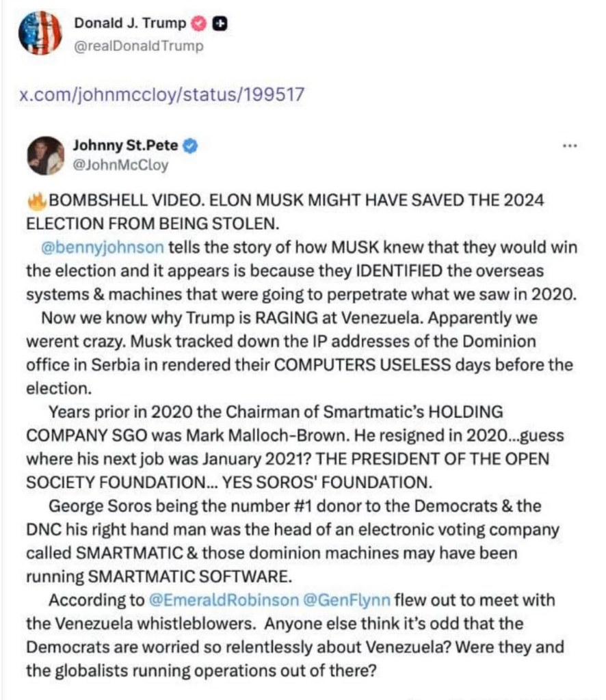The image size is (606, 700).
Task: Click the blue verified checkmark by Johnny St.Pete
Action: pos(193,146)
